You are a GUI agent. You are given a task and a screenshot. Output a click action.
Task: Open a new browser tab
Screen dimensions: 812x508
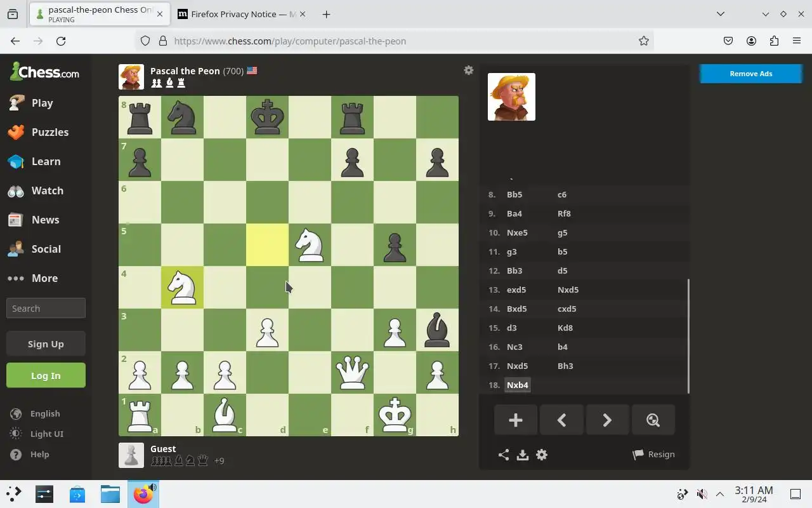[326, 14]
